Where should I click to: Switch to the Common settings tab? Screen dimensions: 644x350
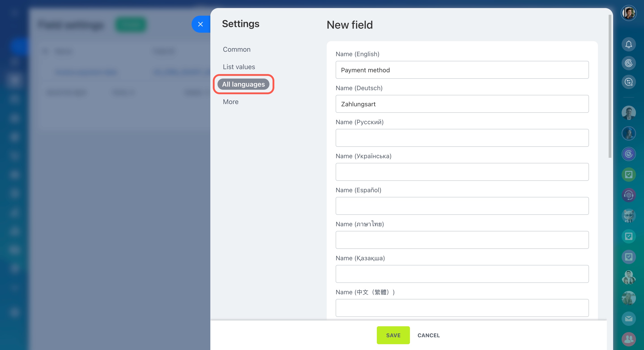(237, 49)
